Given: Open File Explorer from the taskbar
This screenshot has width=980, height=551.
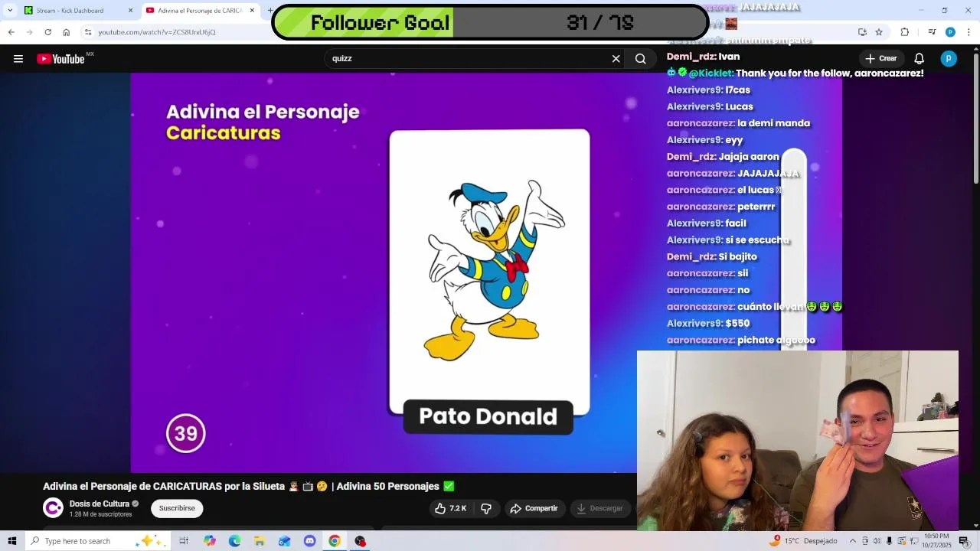Looking at the screenshot, I should [260, 541].
